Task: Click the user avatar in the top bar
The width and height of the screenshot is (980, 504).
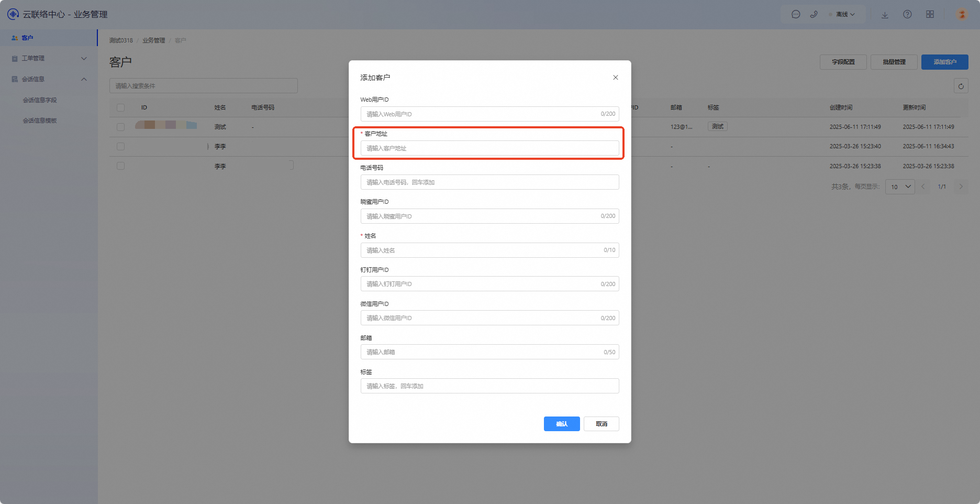Action: 962,15
